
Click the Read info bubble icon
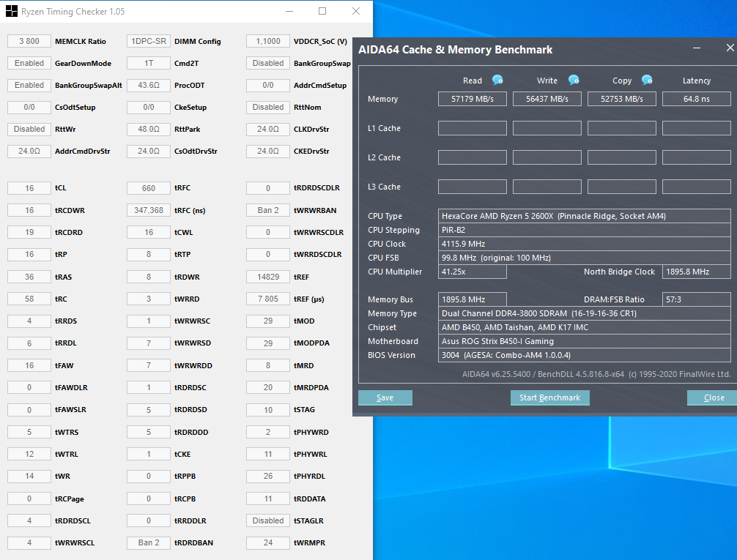tap(497, 80)
